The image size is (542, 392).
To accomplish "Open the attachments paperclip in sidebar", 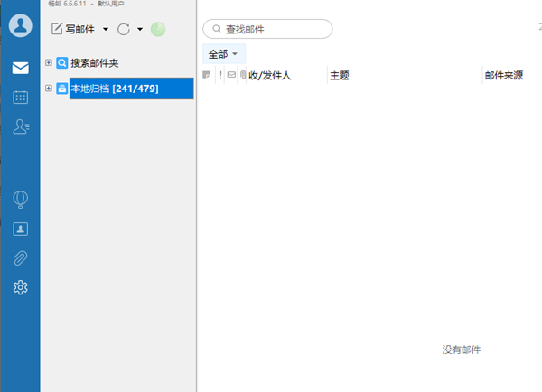I will [21, 258].
